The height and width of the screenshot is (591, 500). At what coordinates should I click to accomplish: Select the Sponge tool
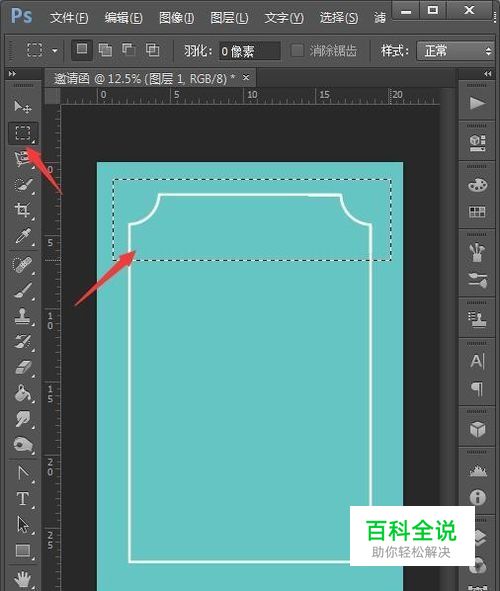pyautogui.click(x=23, y=444)
